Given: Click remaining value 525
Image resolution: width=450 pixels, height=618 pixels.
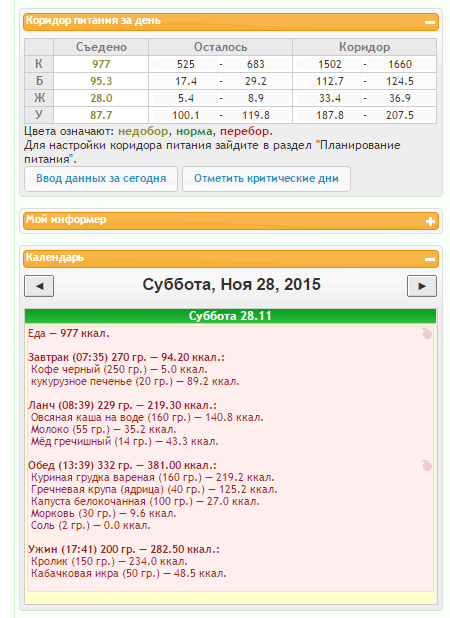Looking at the screenshot, I should click(186, 64).
